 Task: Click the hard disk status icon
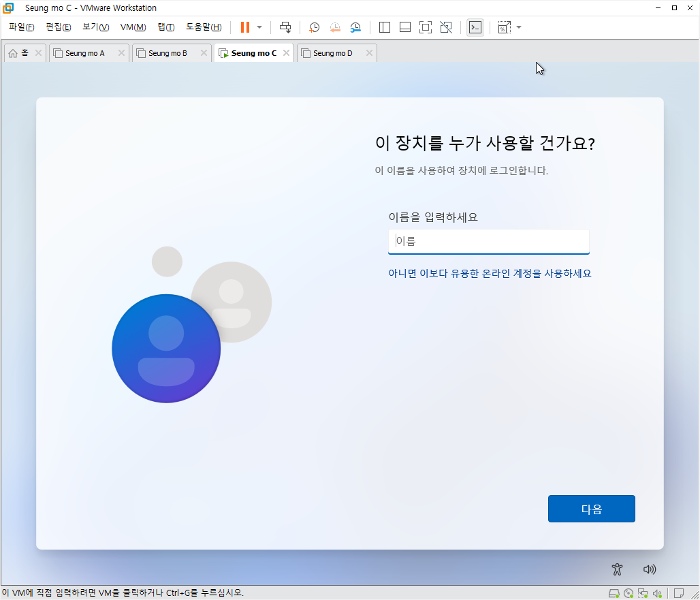pos(614,593)
